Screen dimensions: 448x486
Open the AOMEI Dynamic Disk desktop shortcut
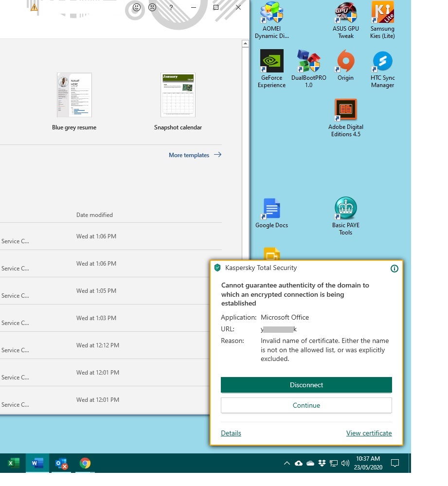[x=271, y=20]
